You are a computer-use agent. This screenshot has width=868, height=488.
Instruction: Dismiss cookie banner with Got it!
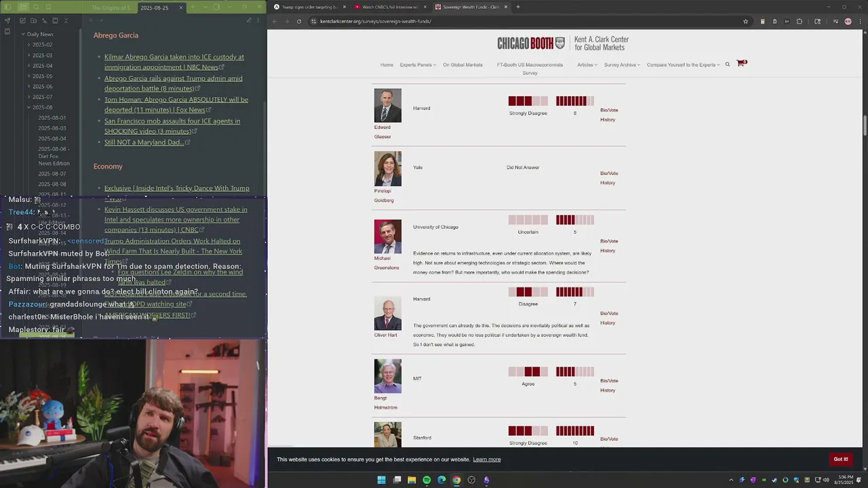[x=841, y=459]
